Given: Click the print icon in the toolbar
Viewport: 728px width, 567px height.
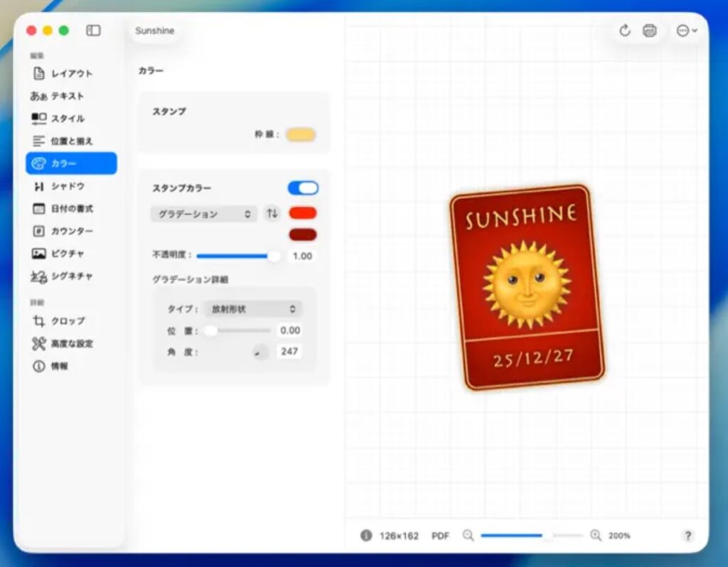Looking at the screenshot, I should (649, 31).
